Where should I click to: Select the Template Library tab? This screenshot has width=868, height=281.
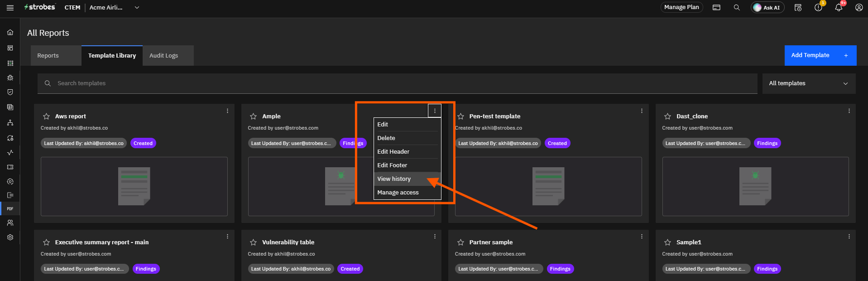coord(112,56)
